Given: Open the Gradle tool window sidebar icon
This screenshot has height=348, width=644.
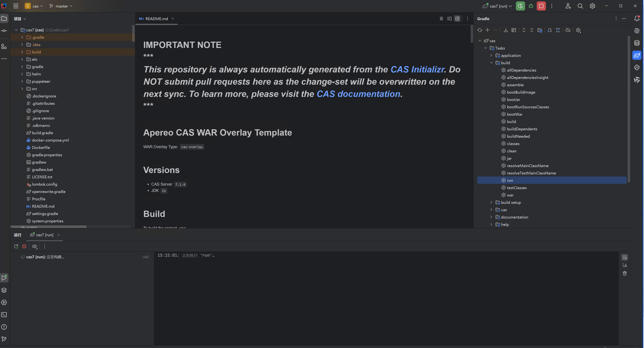Looking at the screenshot, I should coord(637,55).
